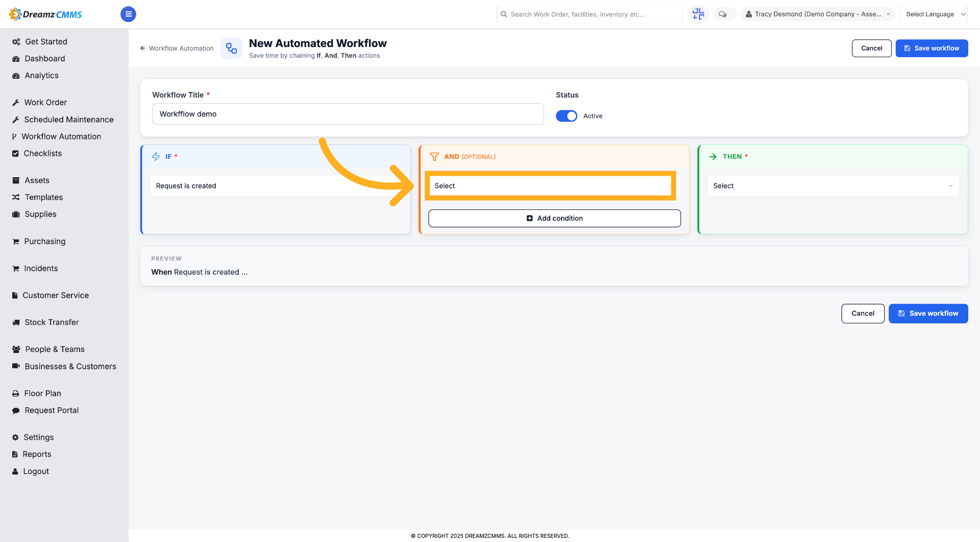This screenshot has height=542, width=980.
Task: Click the Dreamz CMMS logo
Action: (x=46, y=14)
